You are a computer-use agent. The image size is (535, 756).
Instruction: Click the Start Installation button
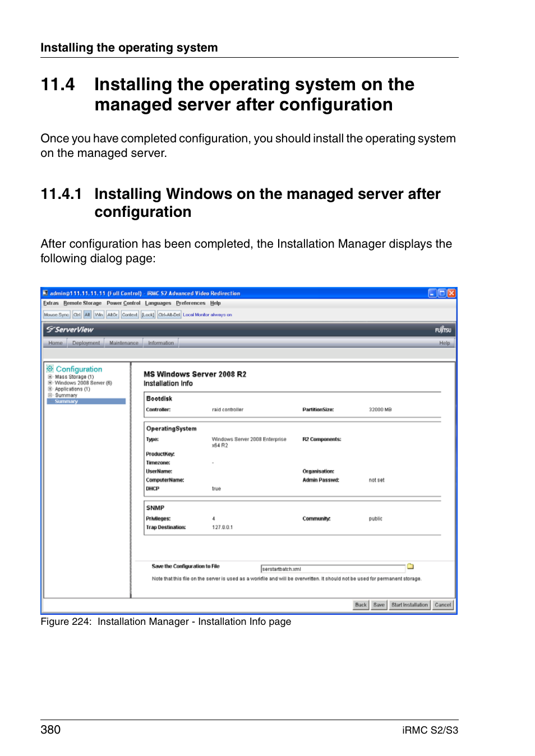coord(409,605)
